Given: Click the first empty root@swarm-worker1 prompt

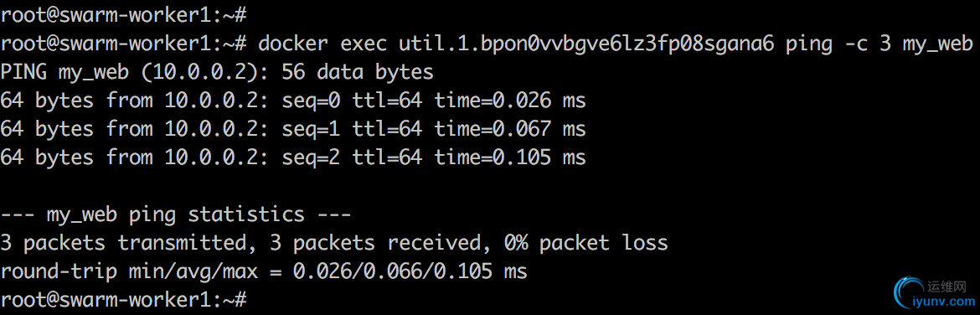Looking at the screenshot, I should pos(125,13).
